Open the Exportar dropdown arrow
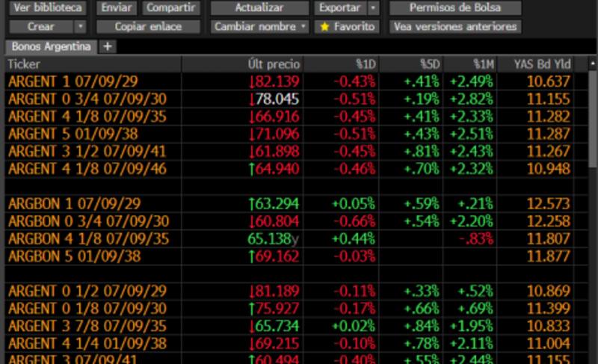The image size is (598, 364). pyautogui.click(x=373, y=8)
